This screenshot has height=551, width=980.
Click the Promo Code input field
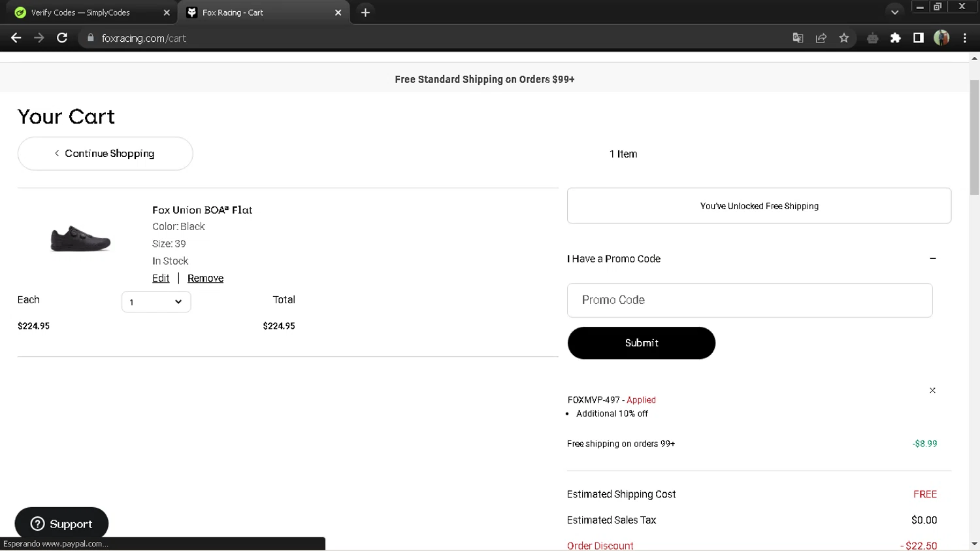[x=749, y=300]
